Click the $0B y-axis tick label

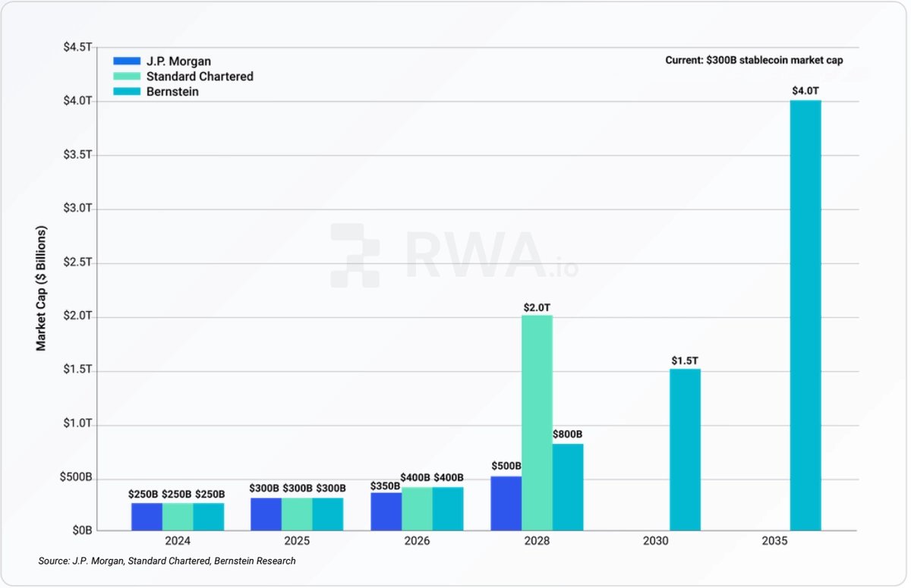pos(81,530)
